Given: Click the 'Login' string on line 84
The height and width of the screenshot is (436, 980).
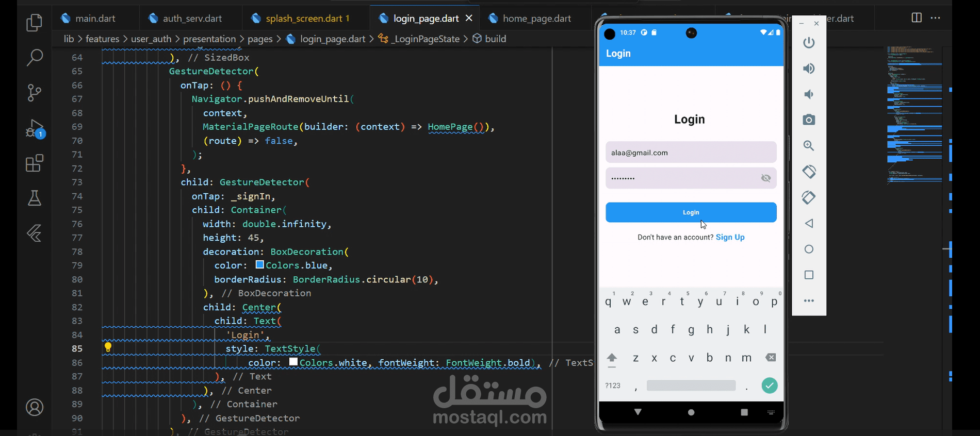Looking at the screenshot, I should coord(246,335).
